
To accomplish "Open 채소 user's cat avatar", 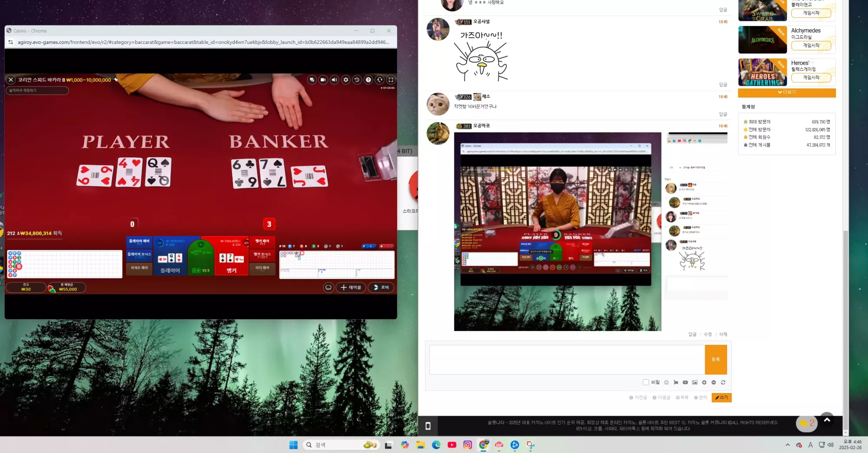I will 438,104.
